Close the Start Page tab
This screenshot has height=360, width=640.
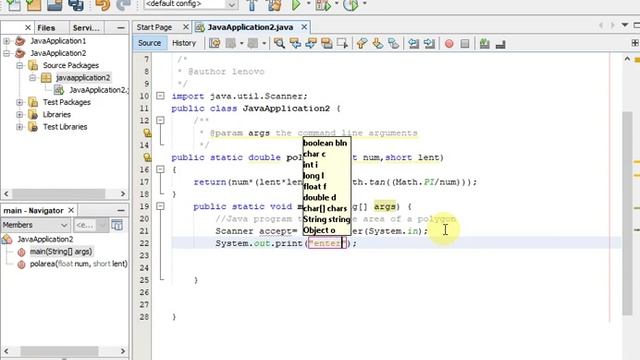coord(186,27)
